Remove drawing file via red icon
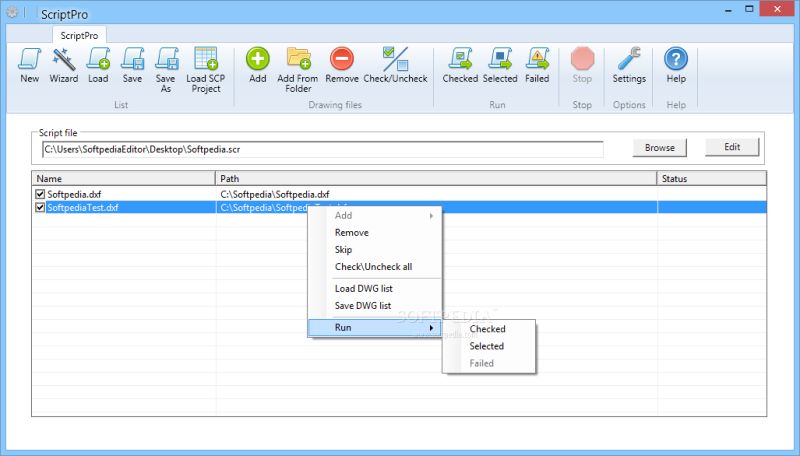800x456 pixels. (x=342, y=65)
